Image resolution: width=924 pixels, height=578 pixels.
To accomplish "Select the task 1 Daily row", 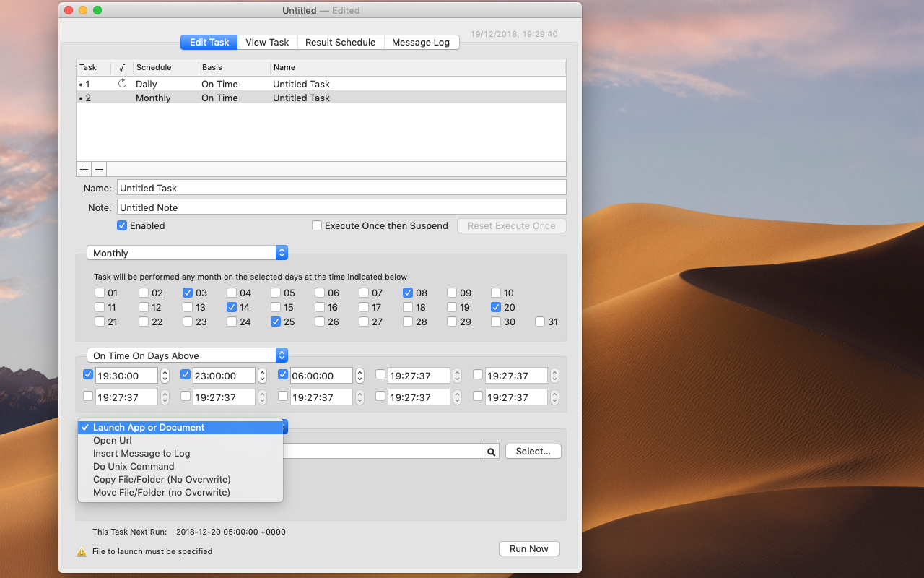I will 321,84.
